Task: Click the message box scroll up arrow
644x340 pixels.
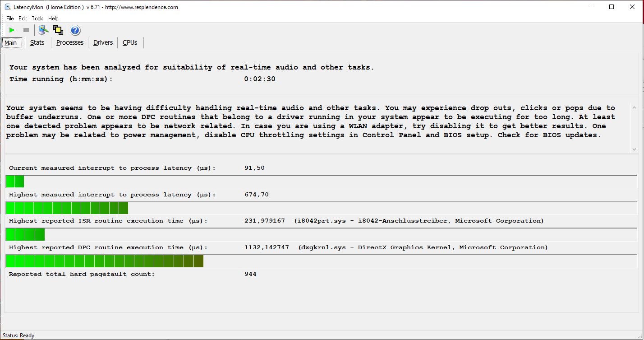Action: (634, 107)
